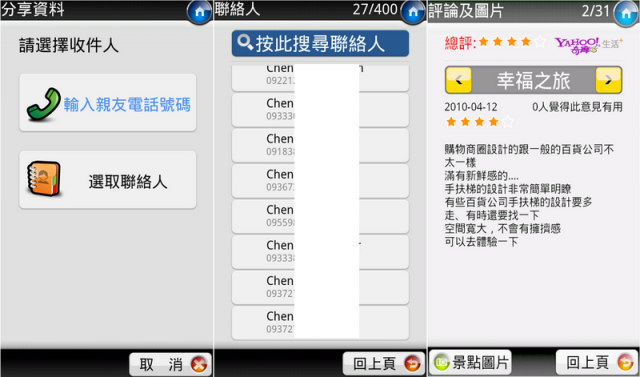The height and width of the screenshot is (377, 640).
Task: Click the 總評 overall star rating
Action: (x=495, y=42)
